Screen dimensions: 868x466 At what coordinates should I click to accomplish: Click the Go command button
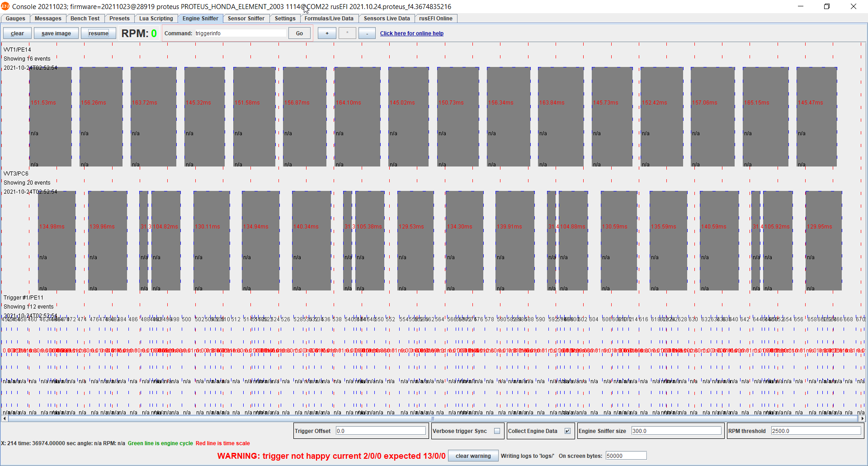pyautogui.click(x=299, y=33)
